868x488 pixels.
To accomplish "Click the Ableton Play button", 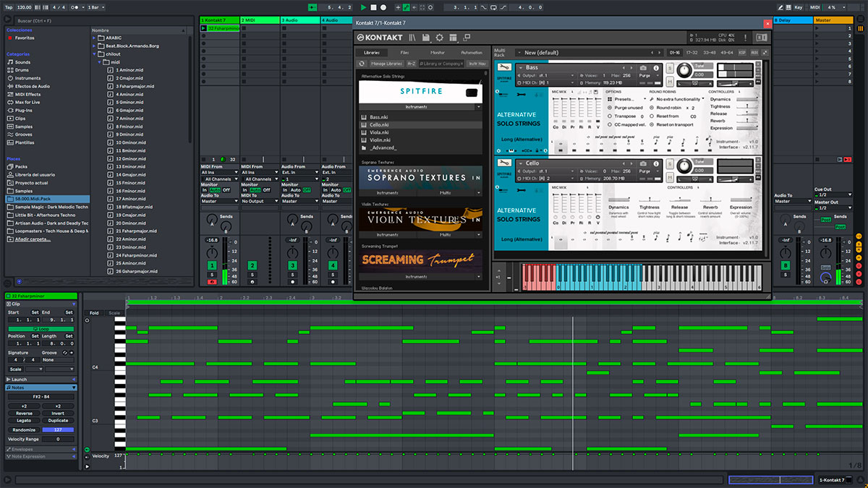I will pyautogui.click(x=363, y=7).
